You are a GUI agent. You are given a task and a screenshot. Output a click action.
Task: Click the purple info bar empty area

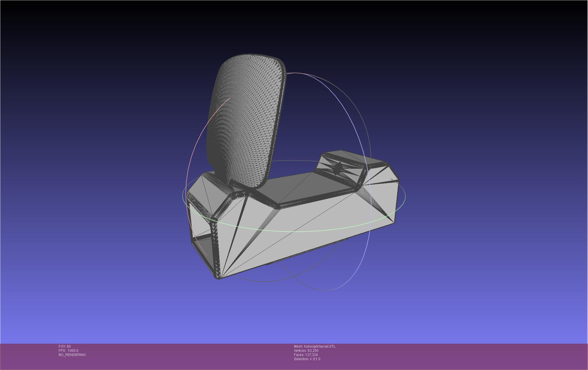pyautogui.click(x=449, y=356)
